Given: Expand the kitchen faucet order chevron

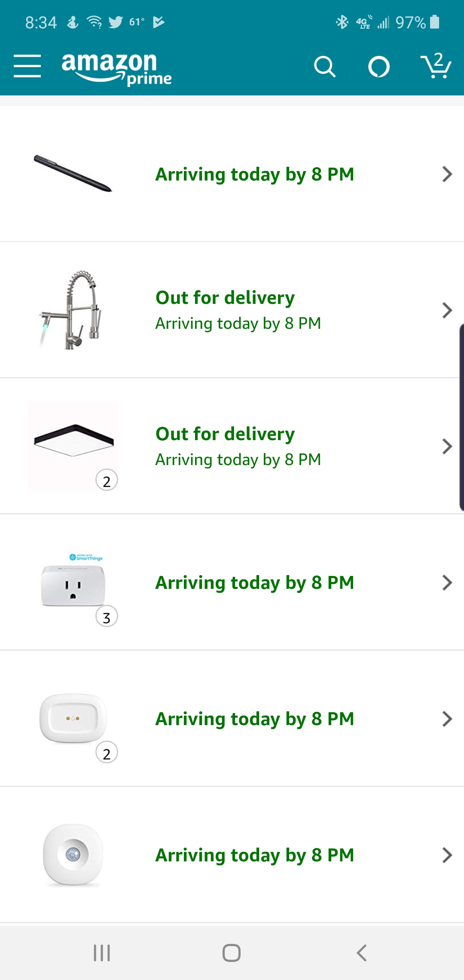Looking at the screenshot, I should click(x=447, y=310).
